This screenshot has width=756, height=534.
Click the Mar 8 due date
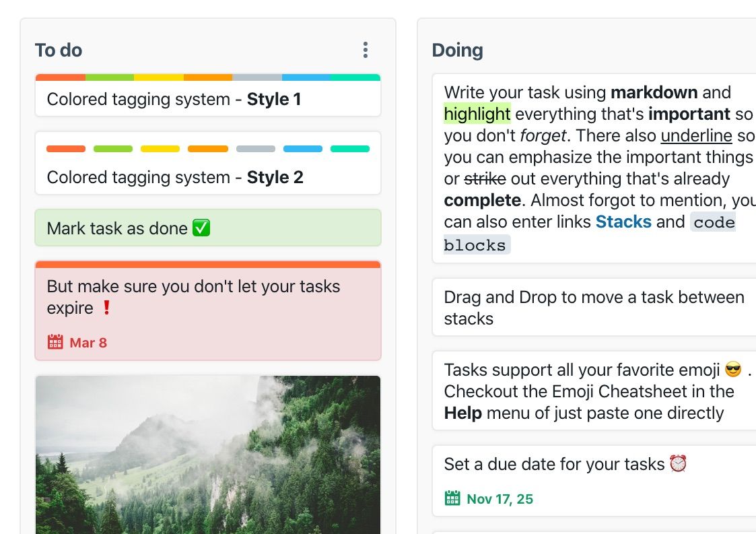click(x=88, y=343)
